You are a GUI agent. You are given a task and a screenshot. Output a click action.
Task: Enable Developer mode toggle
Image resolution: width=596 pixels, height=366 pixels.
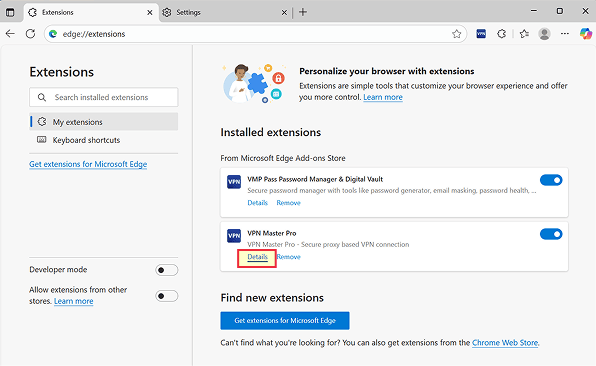166,270
